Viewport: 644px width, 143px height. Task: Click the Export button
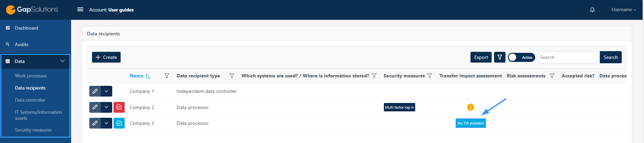(481, 57)
